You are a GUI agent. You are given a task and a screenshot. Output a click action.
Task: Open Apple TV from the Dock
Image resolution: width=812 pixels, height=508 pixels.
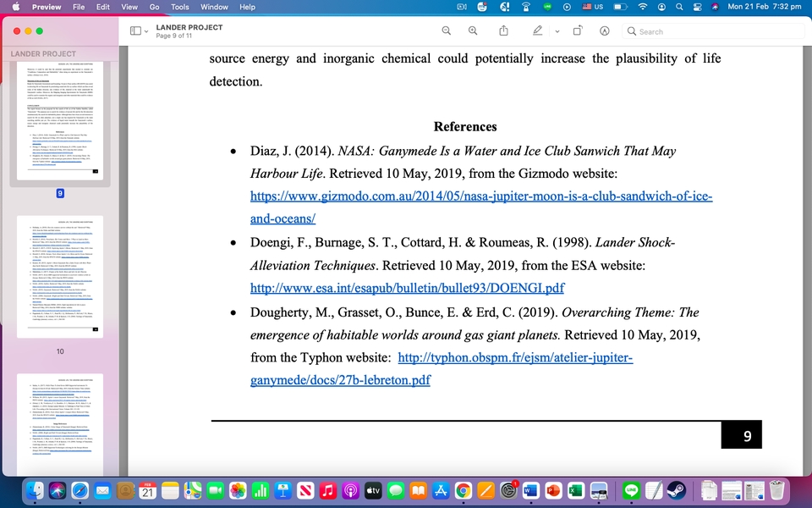click(373, 490)
